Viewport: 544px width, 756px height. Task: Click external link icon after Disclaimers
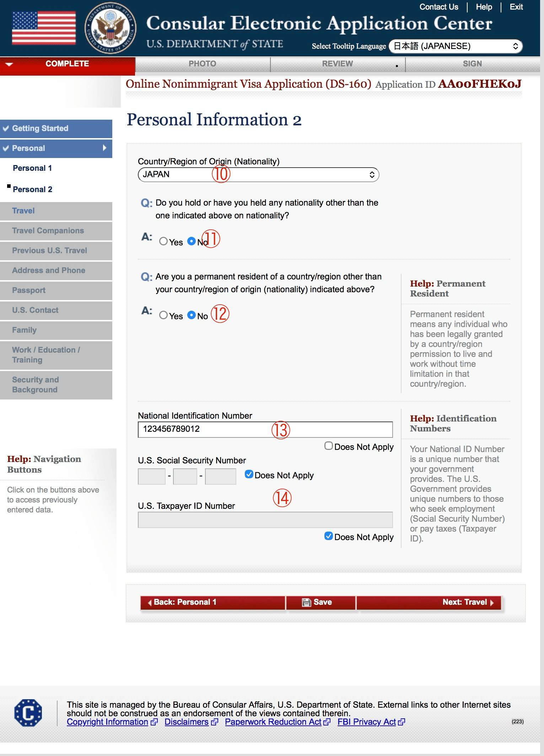tap(214, 722)
